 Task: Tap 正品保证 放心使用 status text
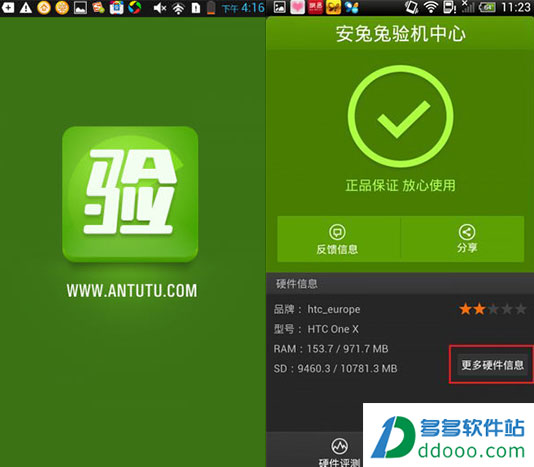click(x=400, y=186)
